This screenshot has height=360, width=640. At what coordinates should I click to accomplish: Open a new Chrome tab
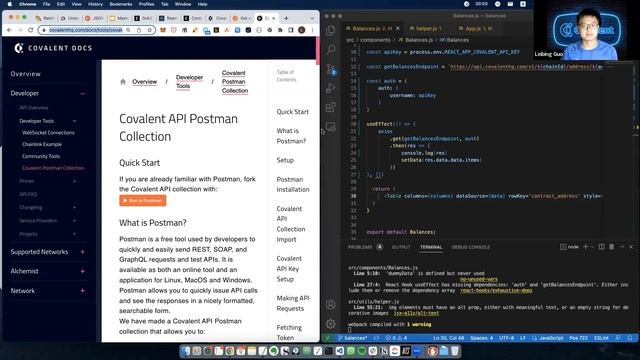click(286, 18)
